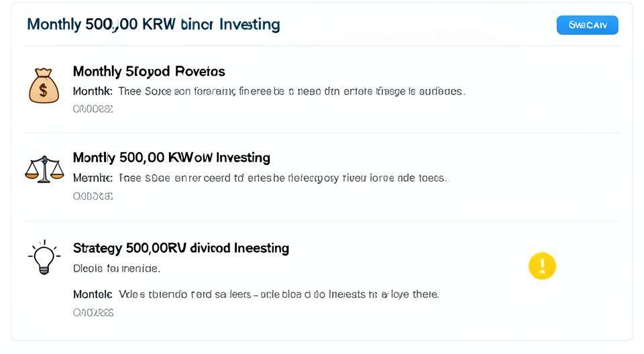
Task: Click the money bag dollar icon
Action: coord(44,86)
